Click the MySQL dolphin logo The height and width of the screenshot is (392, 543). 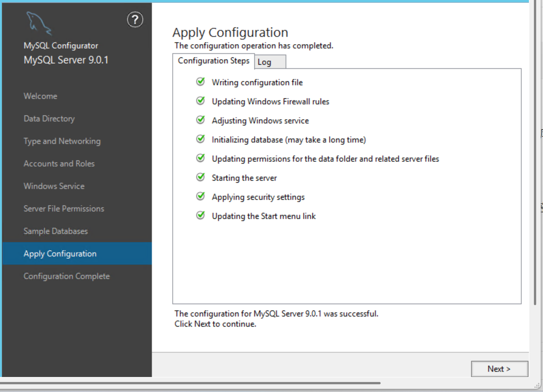coord(39,24)
